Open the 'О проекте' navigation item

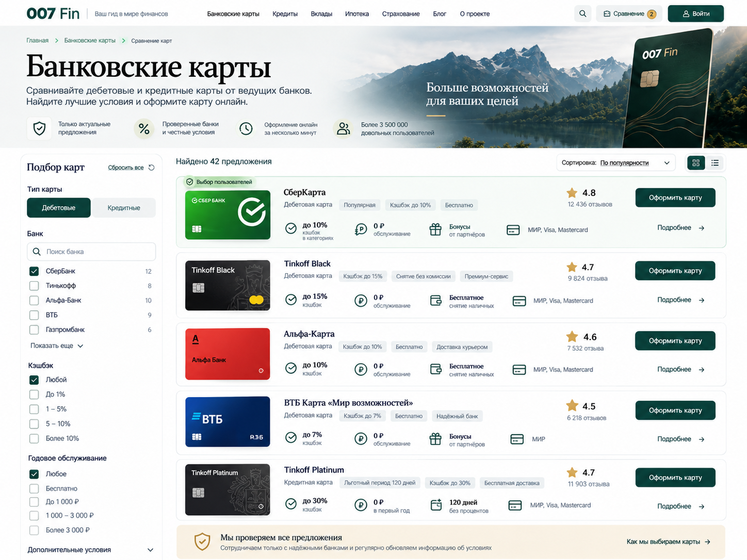[x=475, y=14]
